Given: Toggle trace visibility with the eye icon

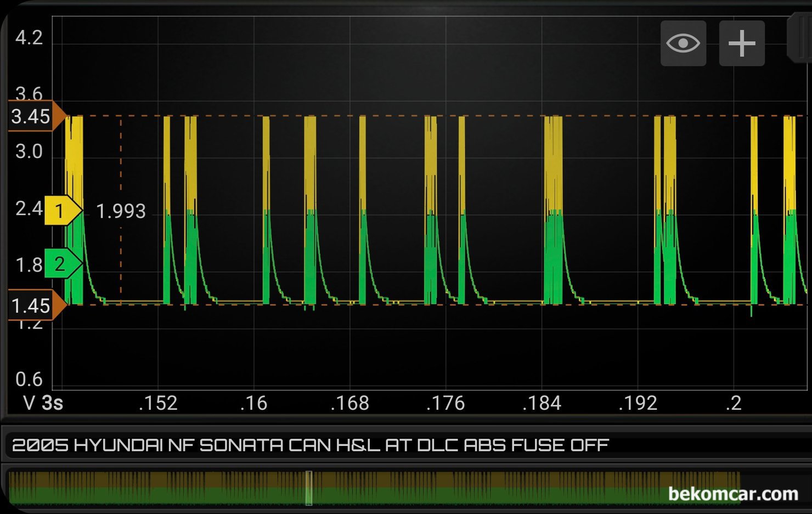Looking at the screenshot, I should (683, 43).
